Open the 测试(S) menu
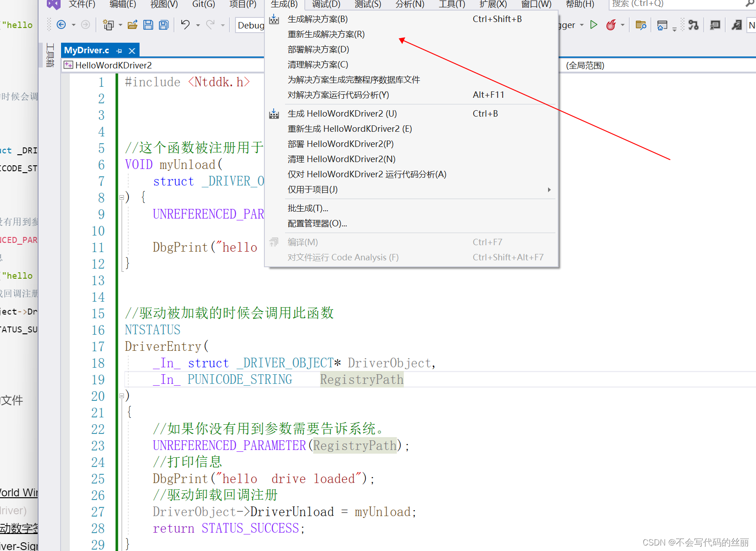 click(x=368, y=4)
